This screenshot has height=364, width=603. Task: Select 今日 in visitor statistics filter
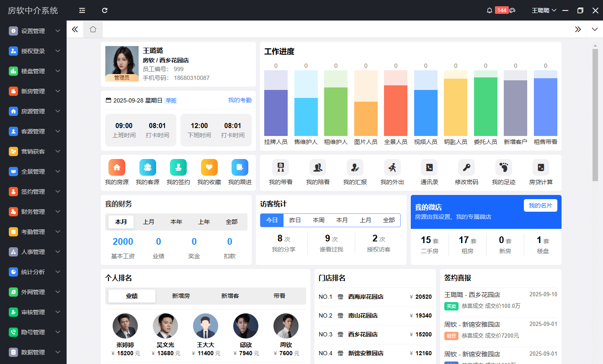coord(272,220)
